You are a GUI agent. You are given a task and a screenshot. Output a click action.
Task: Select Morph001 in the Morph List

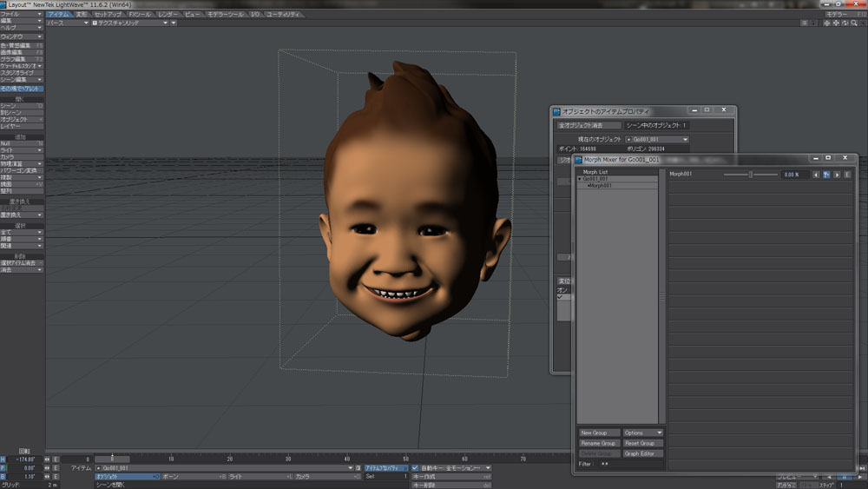click(601, 185)
